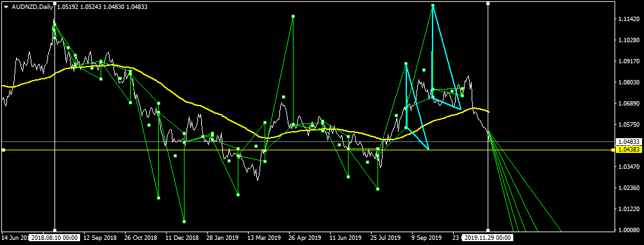Click 11 Jun 2019 on the time axis
644x245 pixels.
pos(346,237)
